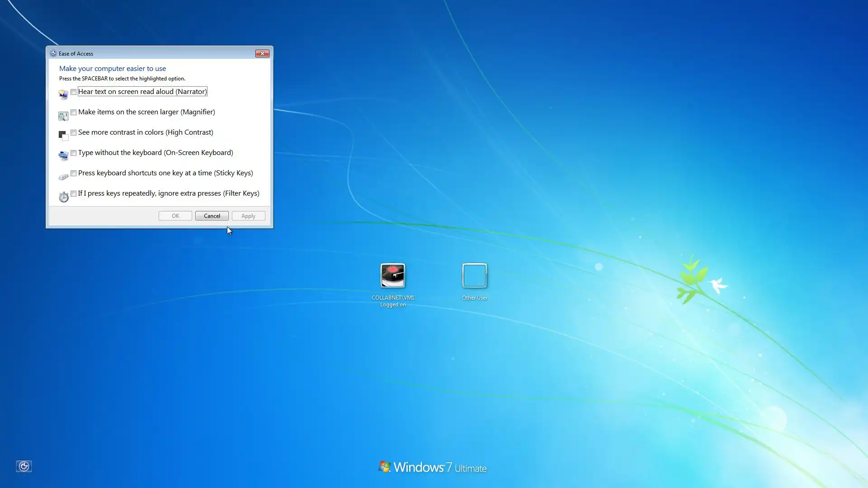Click the Ease of Access title bar icon
This screenshot has width=868, height=488.
pos(53,53)
